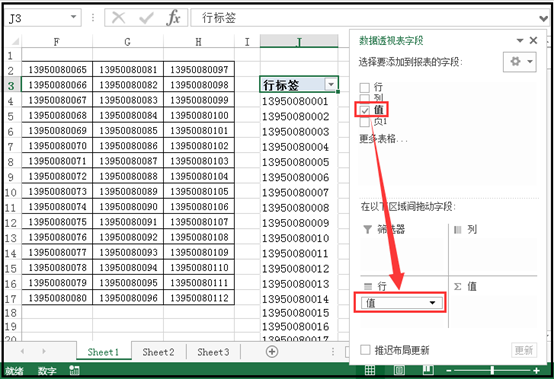Screen dimensions: 554x379
Task: Enable 推迟布局更新 checkbox
Action: tap(365, 350)
